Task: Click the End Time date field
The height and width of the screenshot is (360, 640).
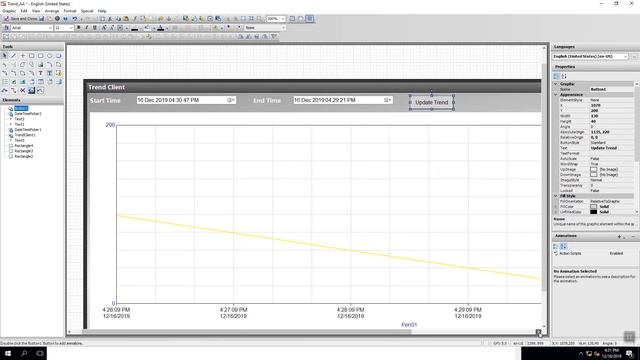Action: coord(343,100)
